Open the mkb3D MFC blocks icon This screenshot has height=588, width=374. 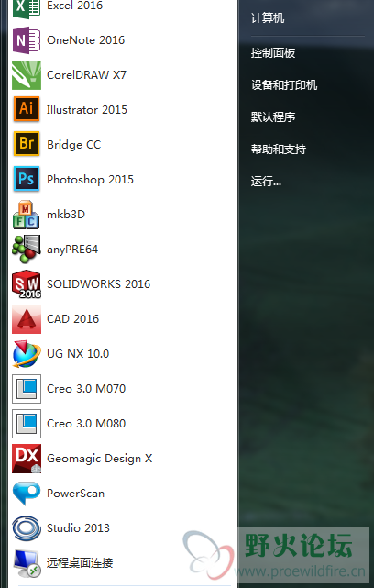click(x=26, y=215)
